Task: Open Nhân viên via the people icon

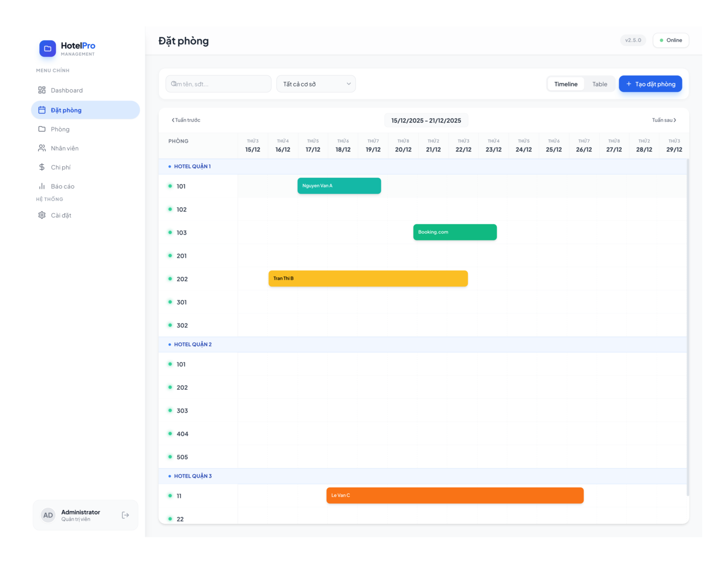Action: tap(42, 148)
